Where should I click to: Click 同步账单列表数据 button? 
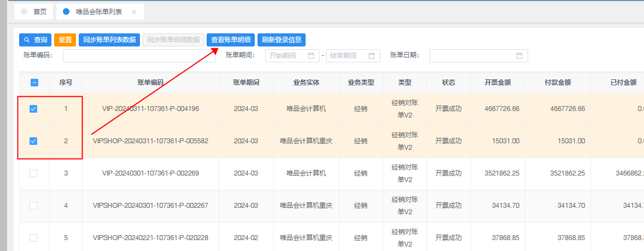coord(109,40)
